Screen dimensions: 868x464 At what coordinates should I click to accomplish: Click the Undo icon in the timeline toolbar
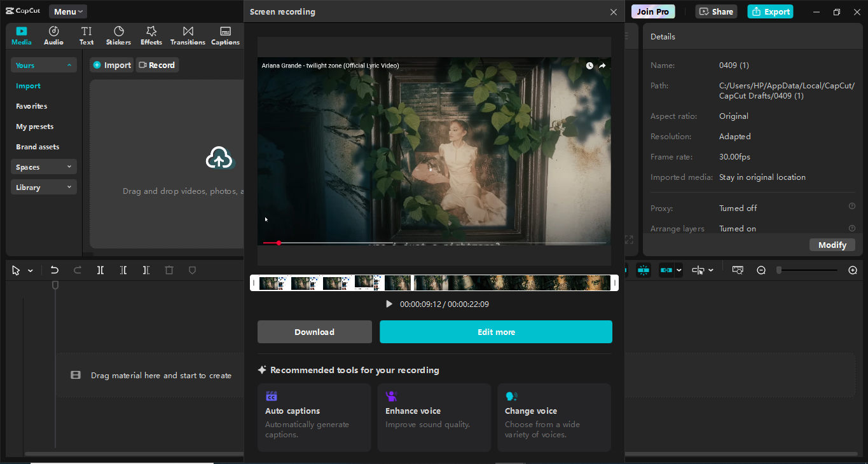[x=54, y=270]
